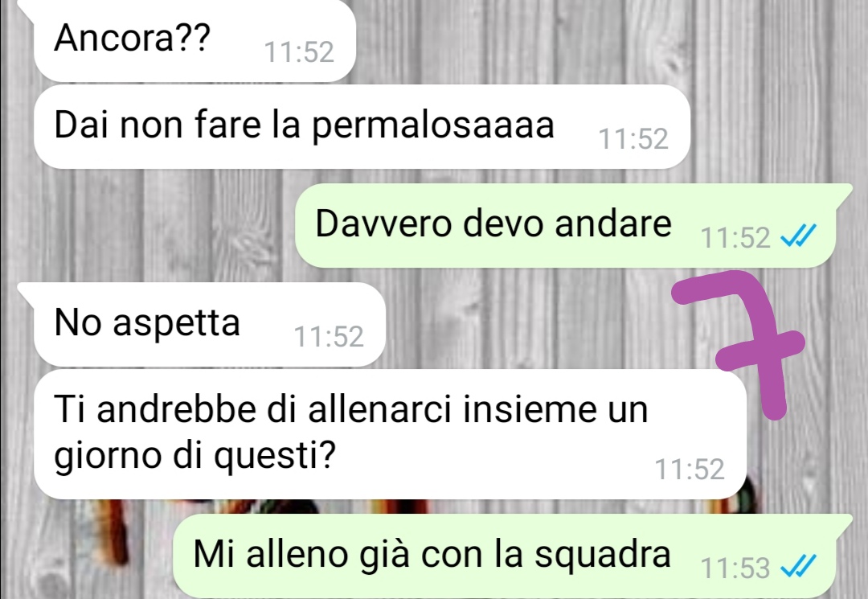
Task: Select the 'No aspetta' message bubble
Action: point(209,324)
